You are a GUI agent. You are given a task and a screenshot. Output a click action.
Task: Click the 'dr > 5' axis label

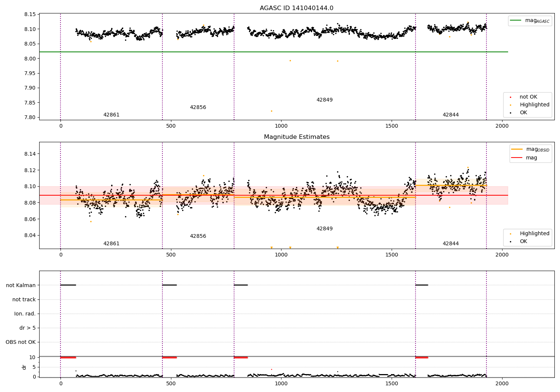28,328
